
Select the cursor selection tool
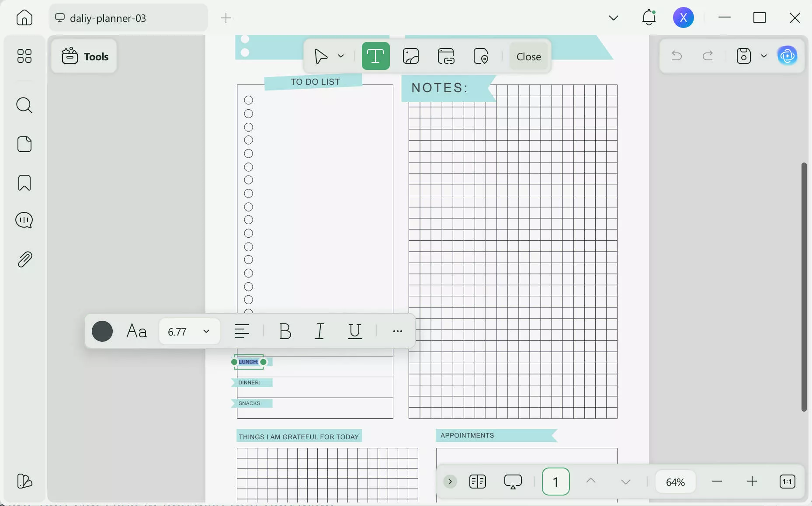pos(321,56)
